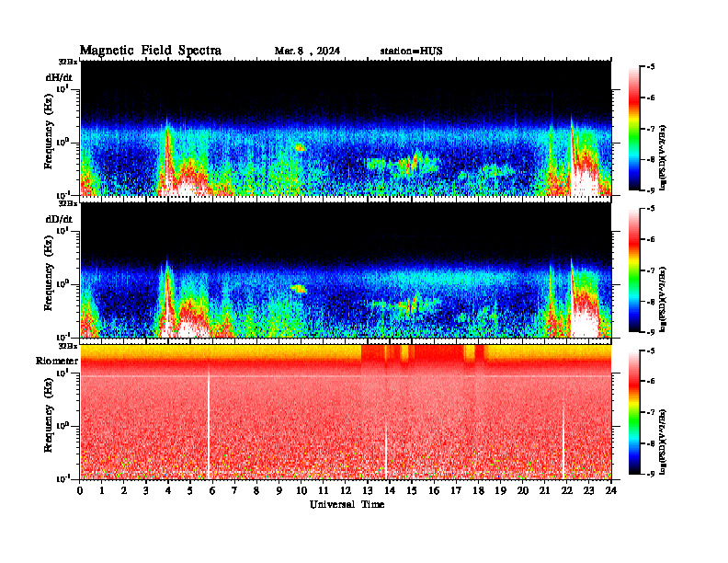Click hour "0" on Universal Time axis
This screenshot has height=563, width=728.
80,490
